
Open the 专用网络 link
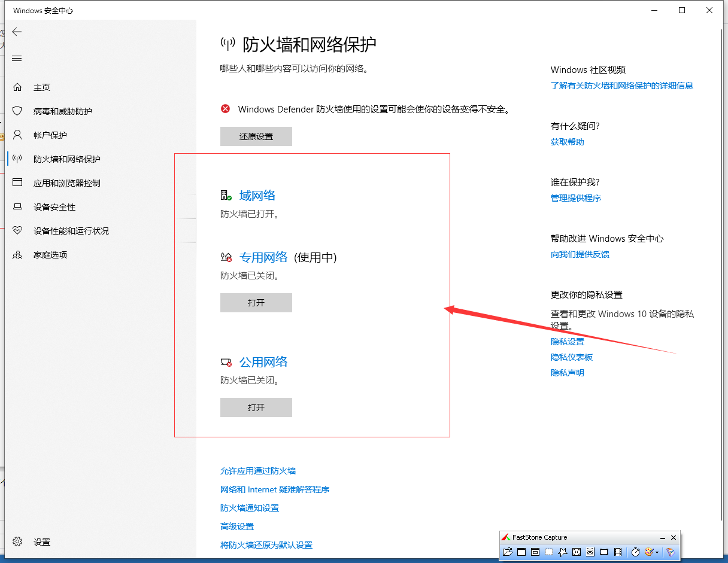263,257
